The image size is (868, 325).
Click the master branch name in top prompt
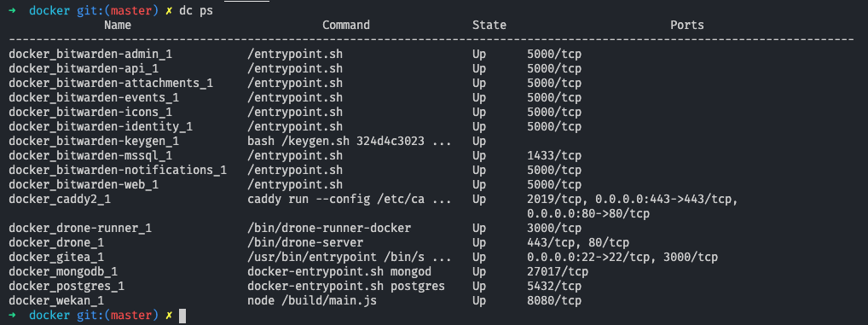(131, 11)
